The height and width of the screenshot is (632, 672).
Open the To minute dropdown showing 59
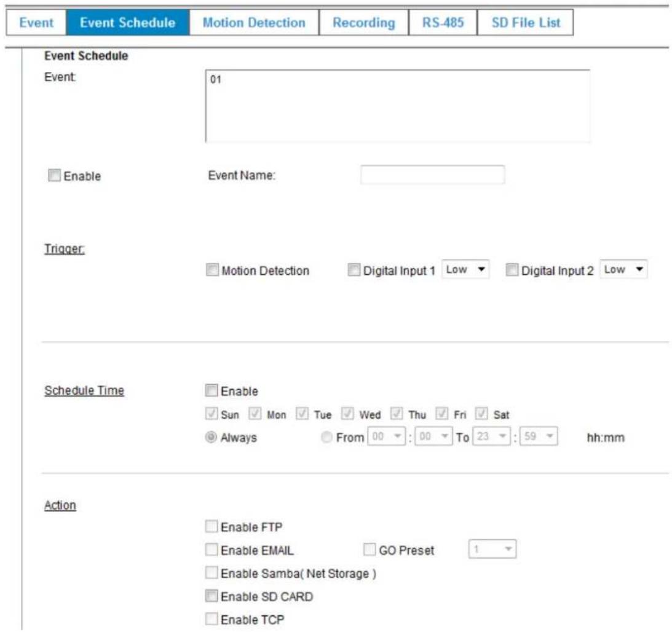(539, 436)
